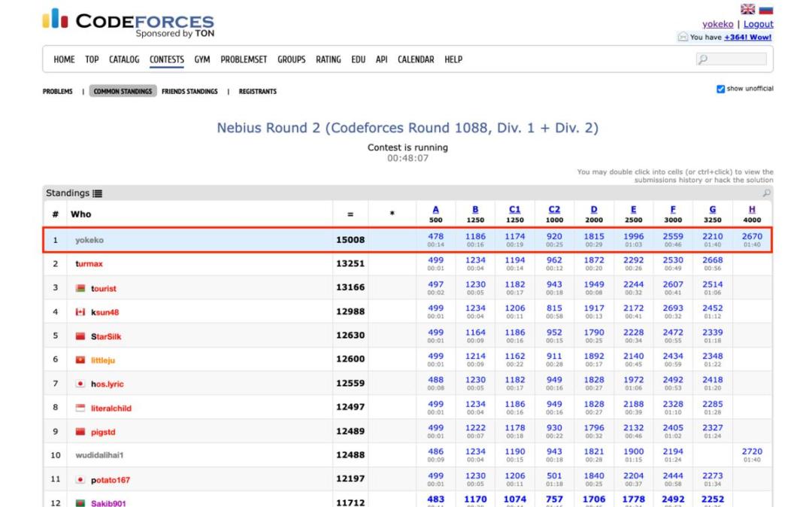Click the +364! Wow! link
The width and height of the screenshot is (812, 507).
tap(748, 38)
